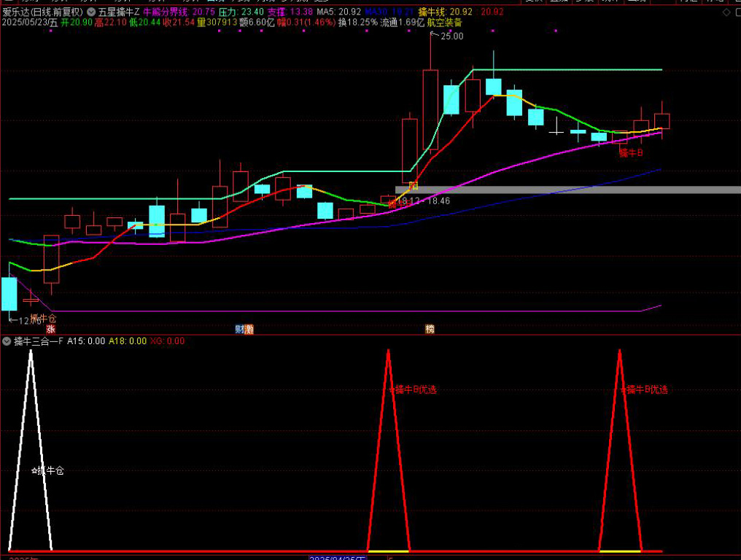This screenshot has width=741, height=560.
Task: Click the diamond icon at top right
Action: coord(725,12)
